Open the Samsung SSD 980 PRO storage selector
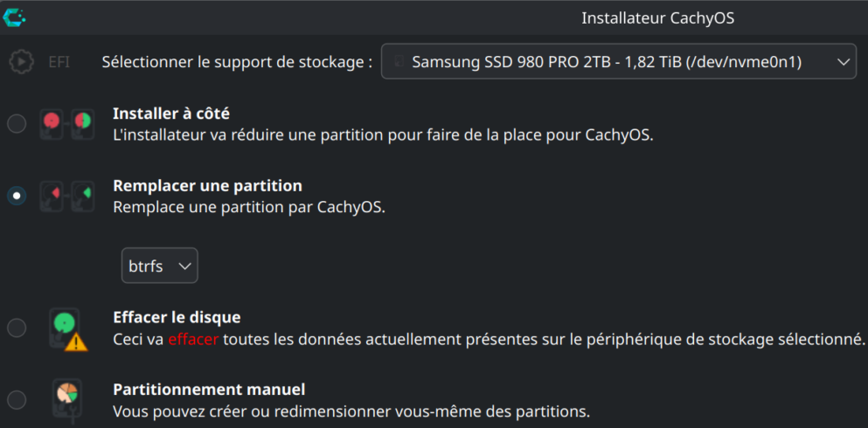 (612, 62)
